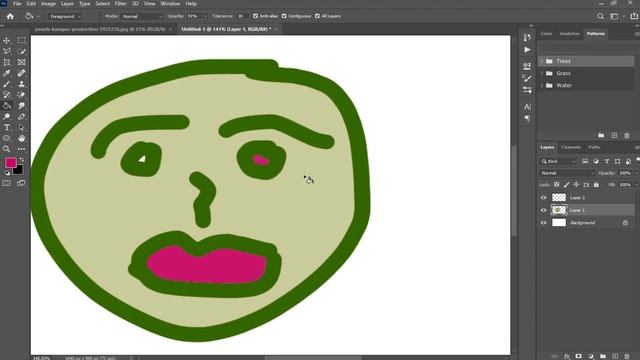Open the History panel icon
Image resolution: width=640 pixels, height=360 pixels.
[x=527, y=38]
